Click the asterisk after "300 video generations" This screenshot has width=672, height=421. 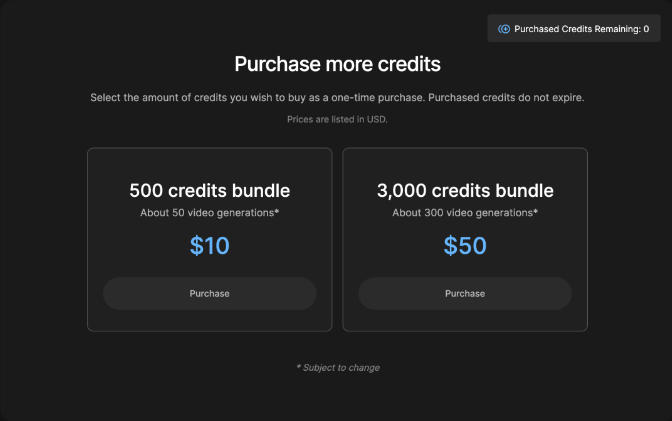point(536,211)
